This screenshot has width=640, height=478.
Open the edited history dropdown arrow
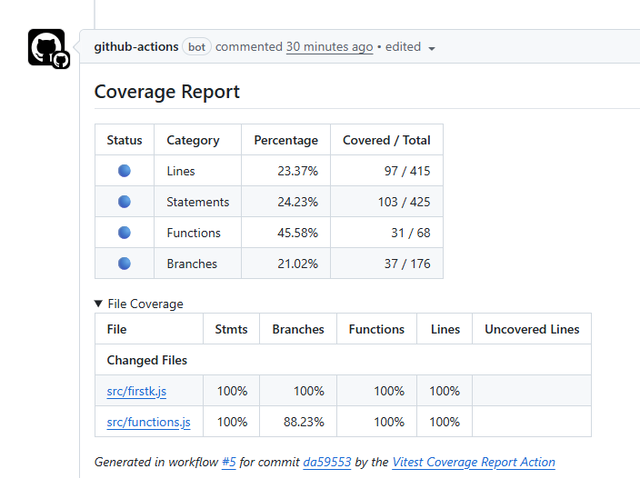coord(431,48)
